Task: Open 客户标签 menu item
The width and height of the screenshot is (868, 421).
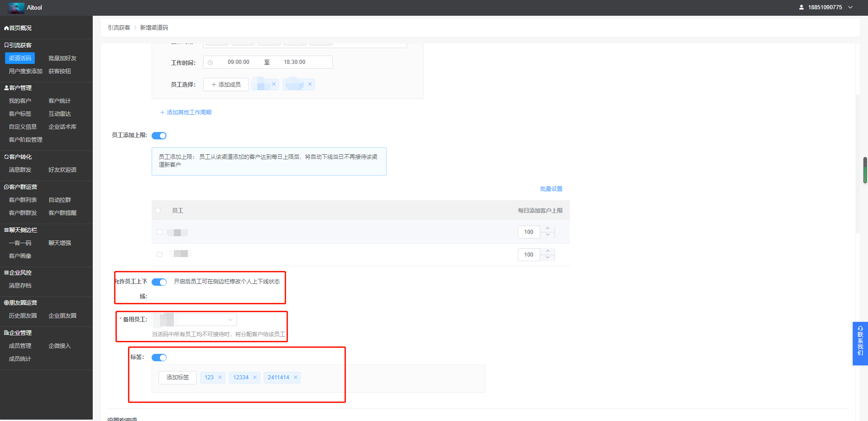Action: (x=20, y=114)
